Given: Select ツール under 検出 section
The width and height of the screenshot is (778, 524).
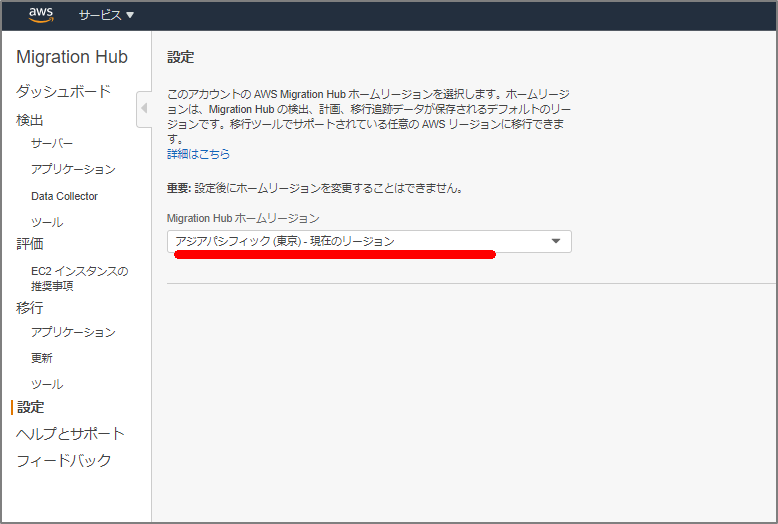Looking at the screenshot, I should point(47,222).
